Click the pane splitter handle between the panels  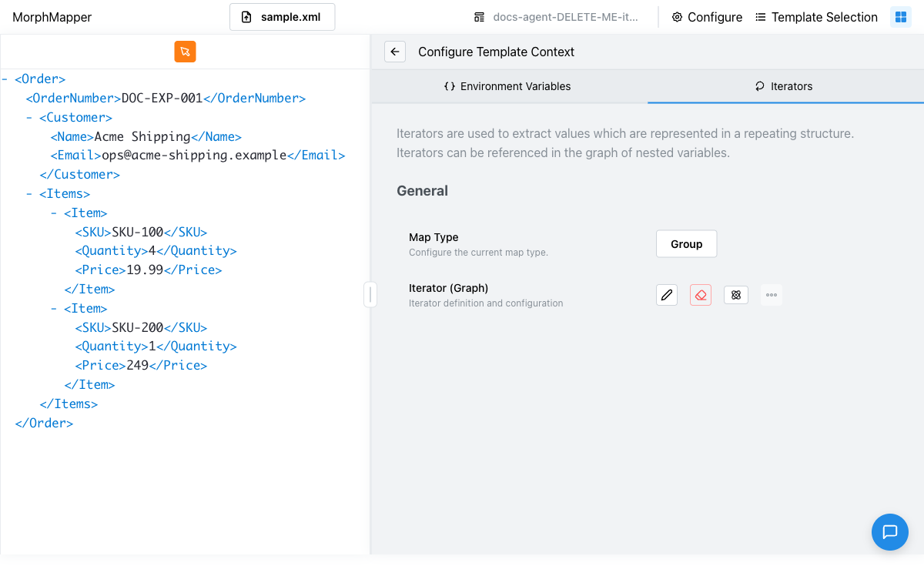370,294
